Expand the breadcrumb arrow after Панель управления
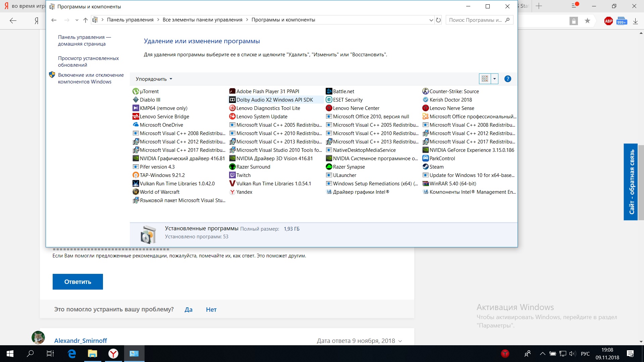This screenshot has width=644, height=362. coord(158,20)
